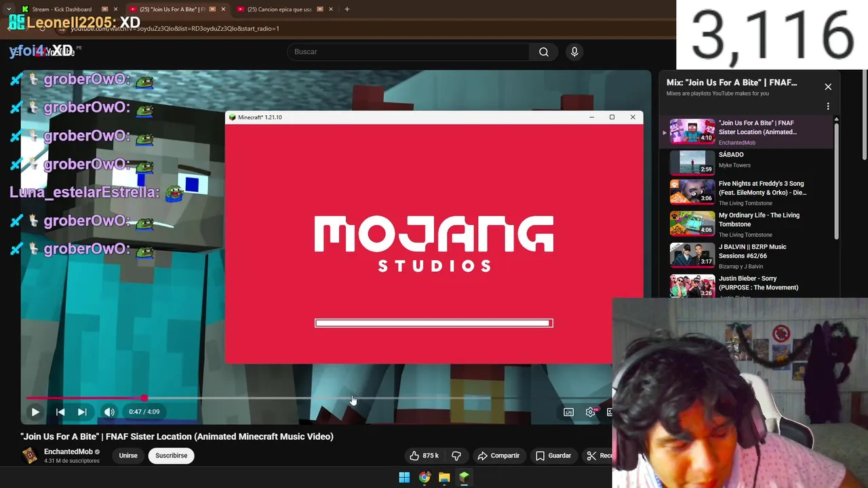Screen dimensions: 868x488
Task: Open Google Chrome from the taskbar
Action: click(x=425, y=477)
